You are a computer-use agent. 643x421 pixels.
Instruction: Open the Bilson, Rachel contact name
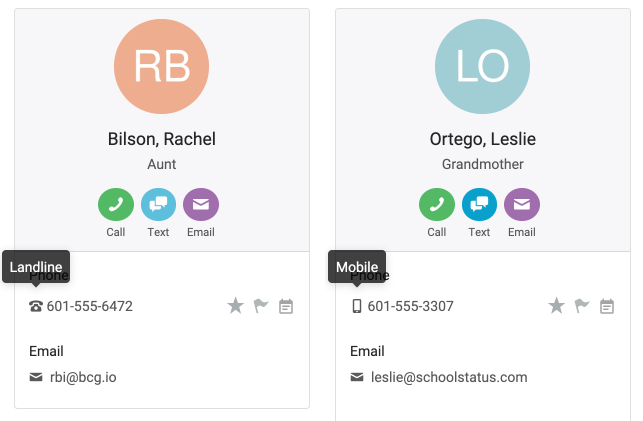(162, 139)
